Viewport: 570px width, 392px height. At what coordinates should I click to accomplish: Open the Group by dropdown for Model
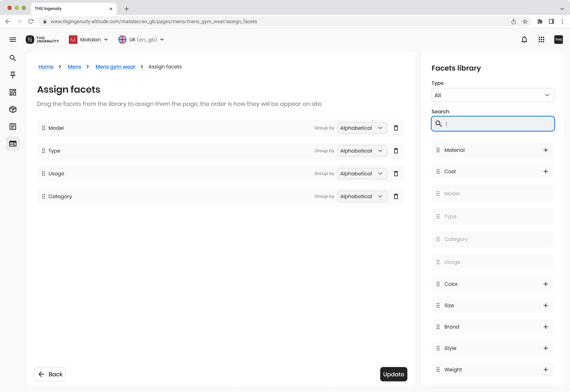[362, 128]
